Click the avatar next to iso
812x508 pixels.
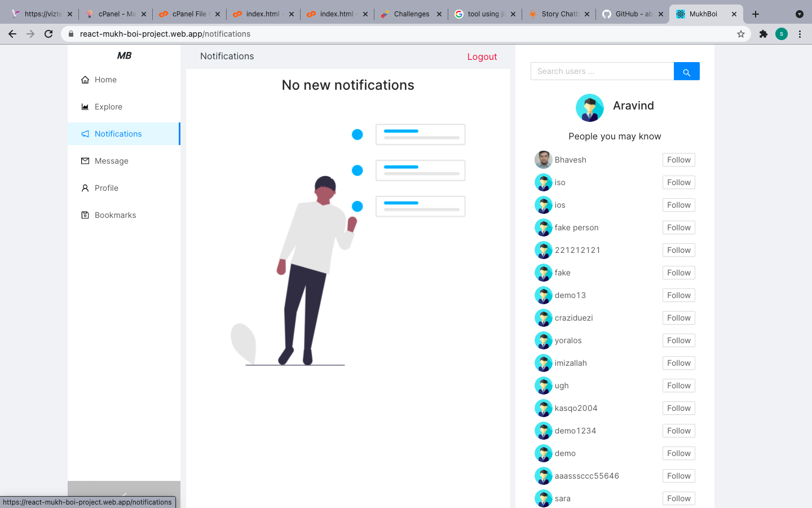click(x=544, y=182)
